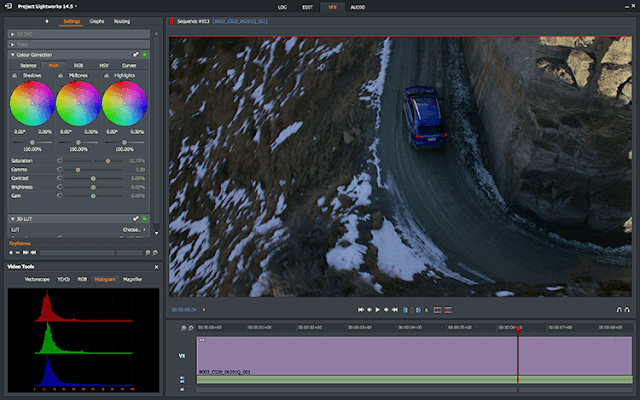Open the Curves tab in Colour Correction
This screenshot has width=640, height=400.
(129, 65)
